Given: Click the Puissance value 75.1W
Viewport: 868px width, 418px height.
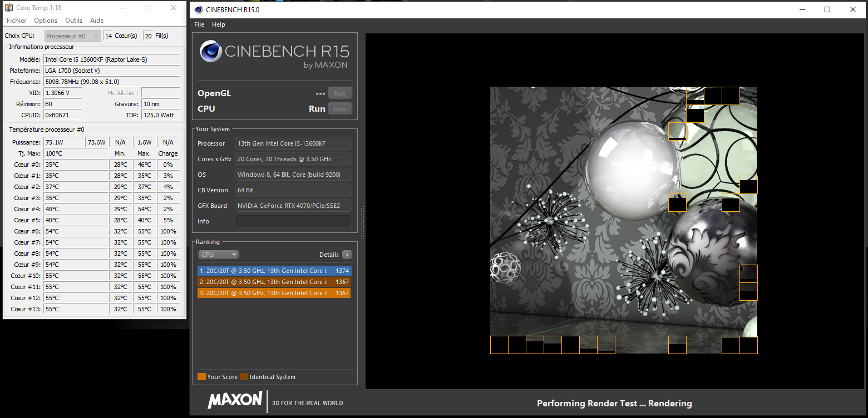Looking at the screenshot, I should pyautogui.click(x=63, y=142).
